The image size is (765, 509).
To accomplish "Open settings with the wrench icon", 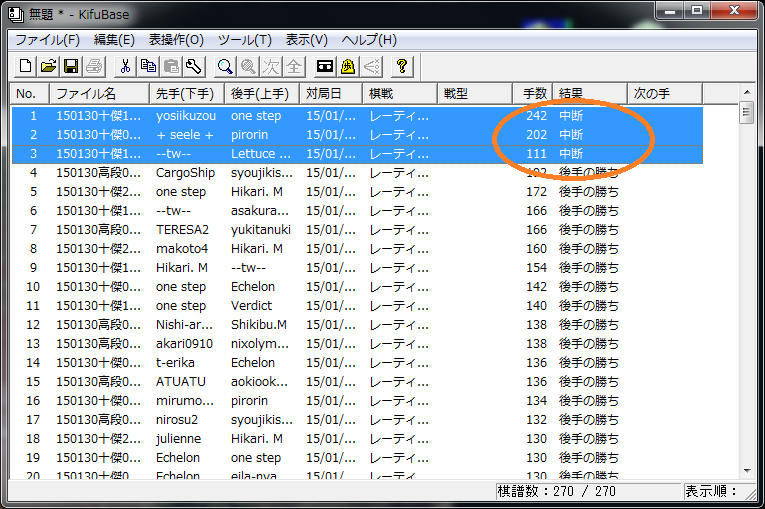I will (194, 67).
